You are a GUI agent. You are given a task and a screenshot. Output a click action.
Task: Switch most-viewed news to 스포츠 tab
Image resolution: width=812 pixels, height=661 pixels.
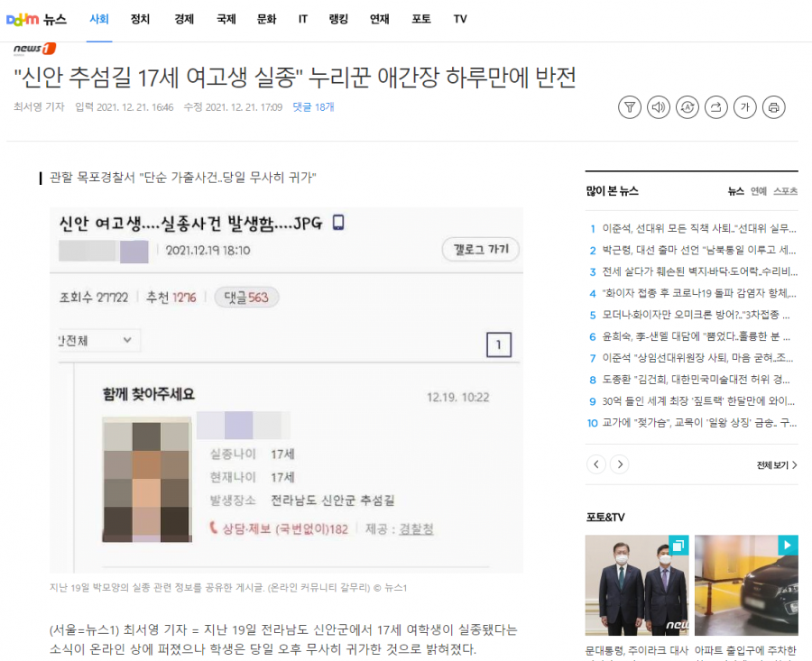(785, 191)
